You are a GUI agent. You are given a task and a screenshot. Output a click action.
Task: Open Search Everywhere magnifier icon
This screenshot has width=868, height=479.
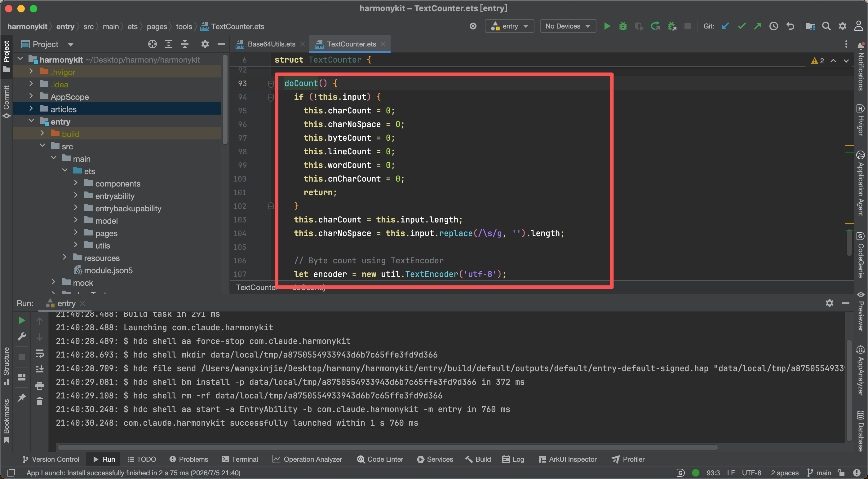click(826, 26)
